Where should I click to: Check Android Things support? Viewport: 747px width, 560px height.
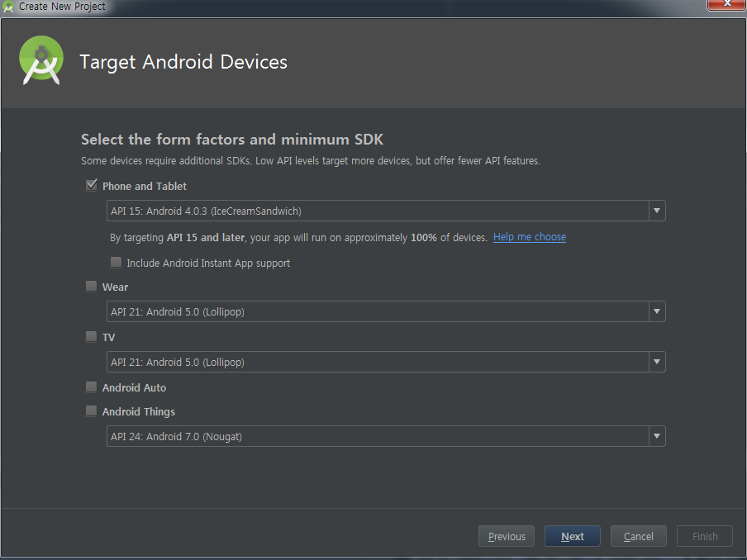coord(91,411)
